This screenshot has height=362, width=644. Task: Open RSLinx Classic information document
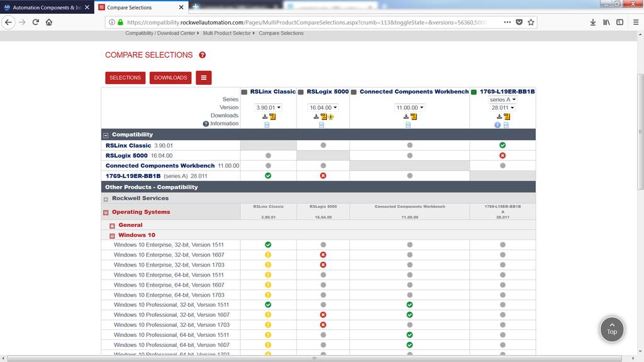coord(267,125)
